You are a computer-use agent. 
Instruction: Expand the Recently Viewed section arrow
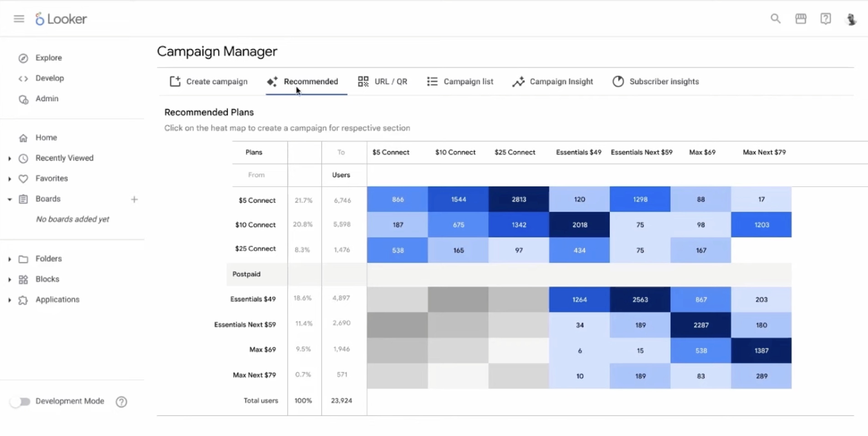[9, 158]
